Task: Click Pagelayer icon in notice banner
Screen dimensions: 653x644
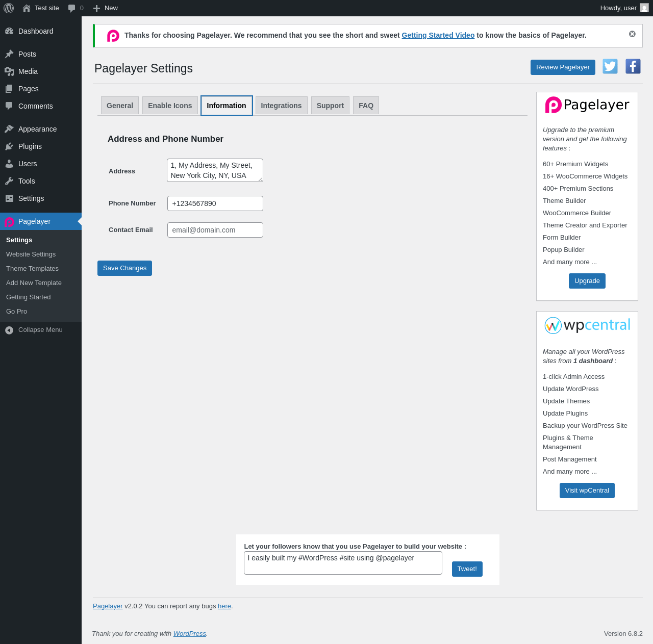Action: (113, 36)
